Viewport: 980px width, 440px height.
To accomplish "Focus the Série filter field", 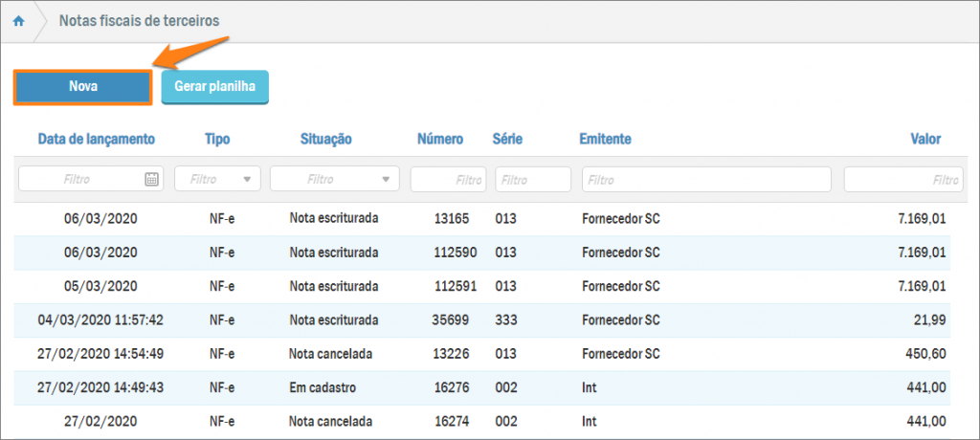I will (x=532, y=179).
